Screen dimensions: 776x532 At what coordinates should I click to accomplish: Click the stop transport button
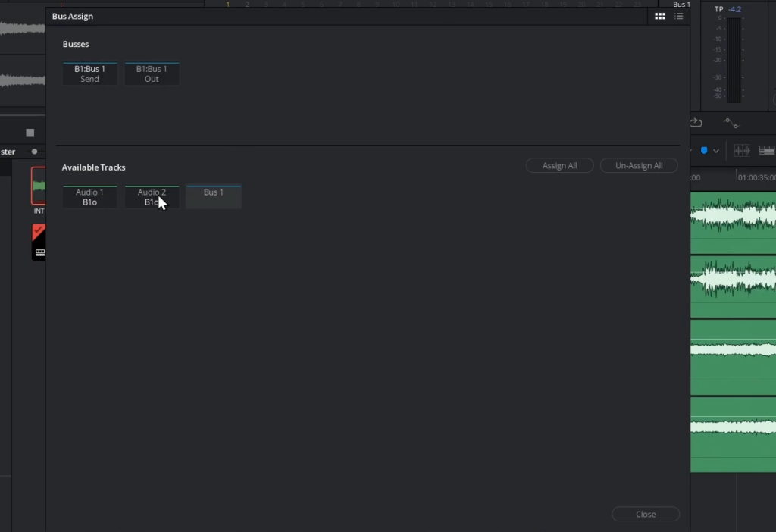click(30, 133)
